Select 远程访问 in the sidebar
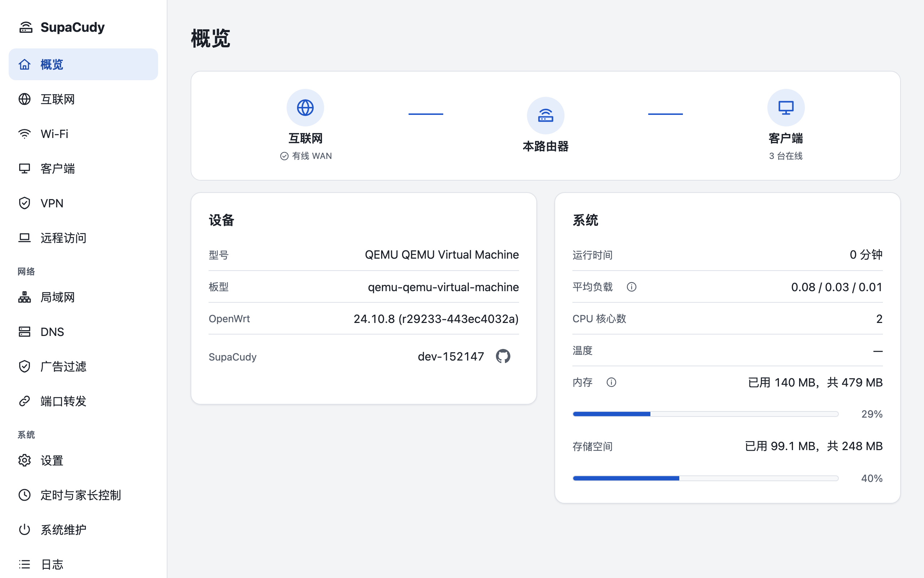Viewport: 924px width, 578px height. click(83, 238)
